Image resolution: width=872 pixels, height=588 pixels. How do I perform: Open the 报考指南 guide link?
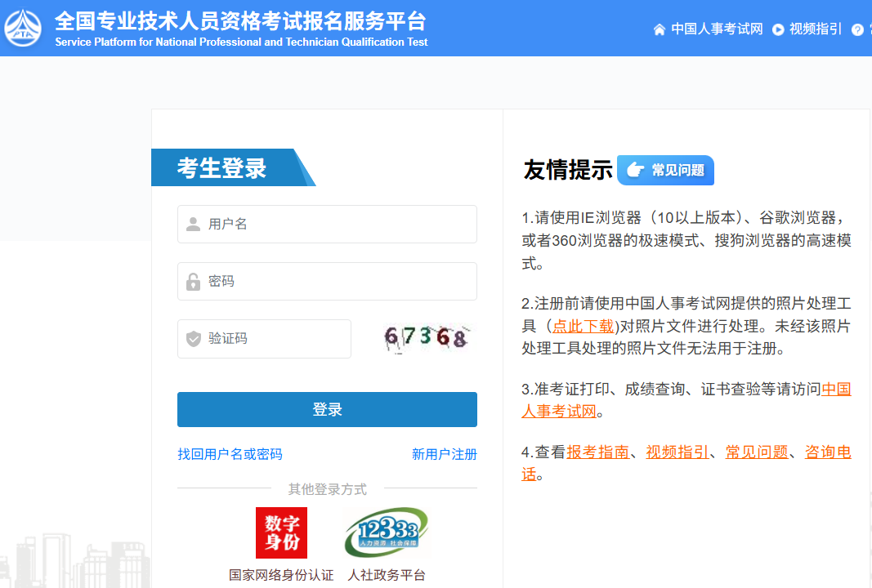tap(597, 452)
